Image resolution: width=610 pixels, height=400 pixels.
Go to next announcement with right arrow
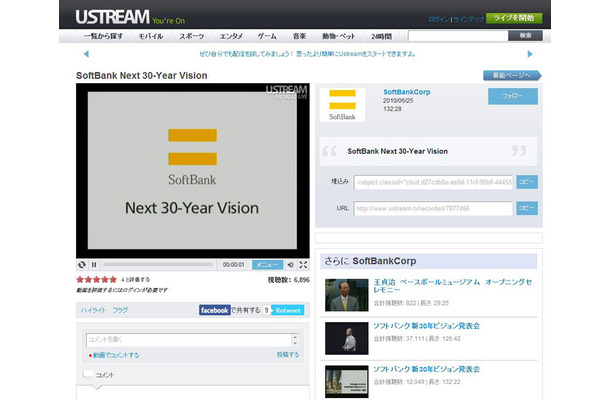[x=530, y=54]
